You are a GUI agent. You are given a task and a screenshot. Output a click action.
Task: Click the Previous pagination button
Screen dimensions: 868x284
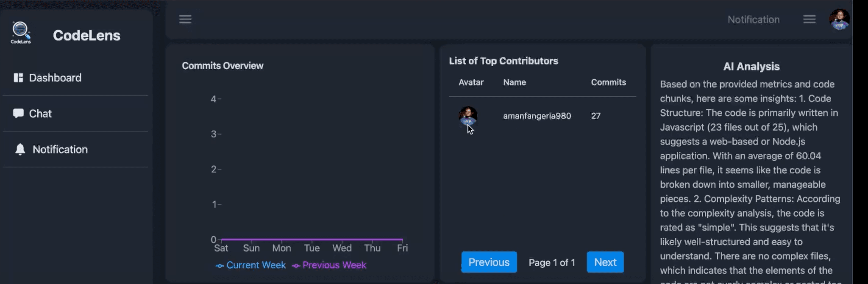tap(489, 262)
